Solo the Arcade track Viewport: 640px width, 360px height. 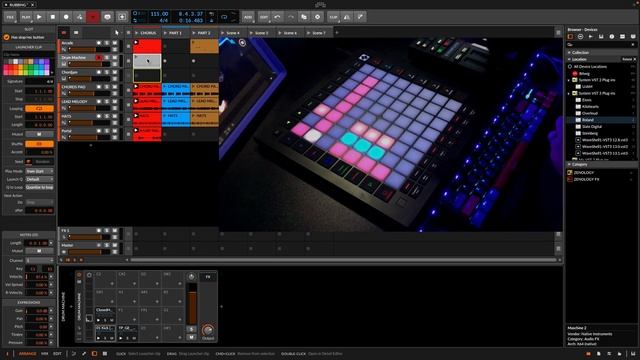[x=107, y=43]
